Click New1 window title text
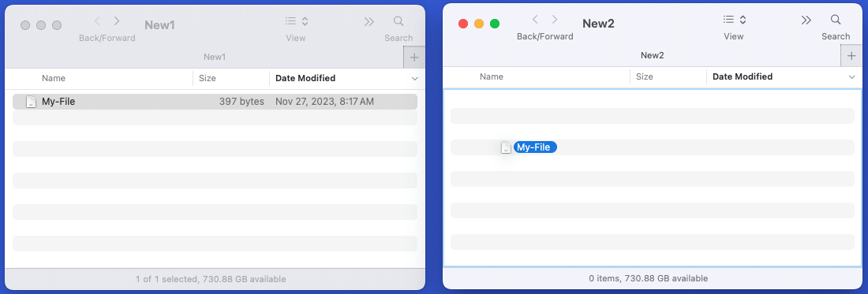This screenshot has width=868, height=294. [x=160, y=25]
